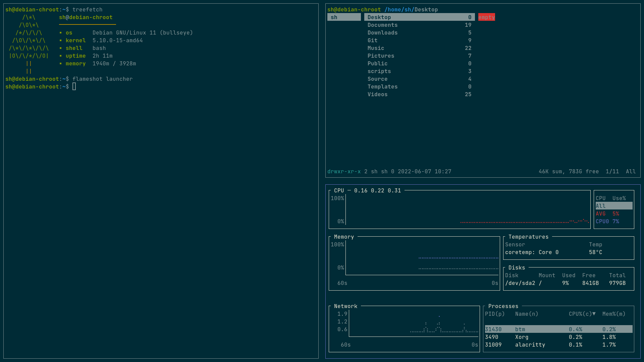Click the terminal prompt cursor
644x362 pixels.
point(74,87)
